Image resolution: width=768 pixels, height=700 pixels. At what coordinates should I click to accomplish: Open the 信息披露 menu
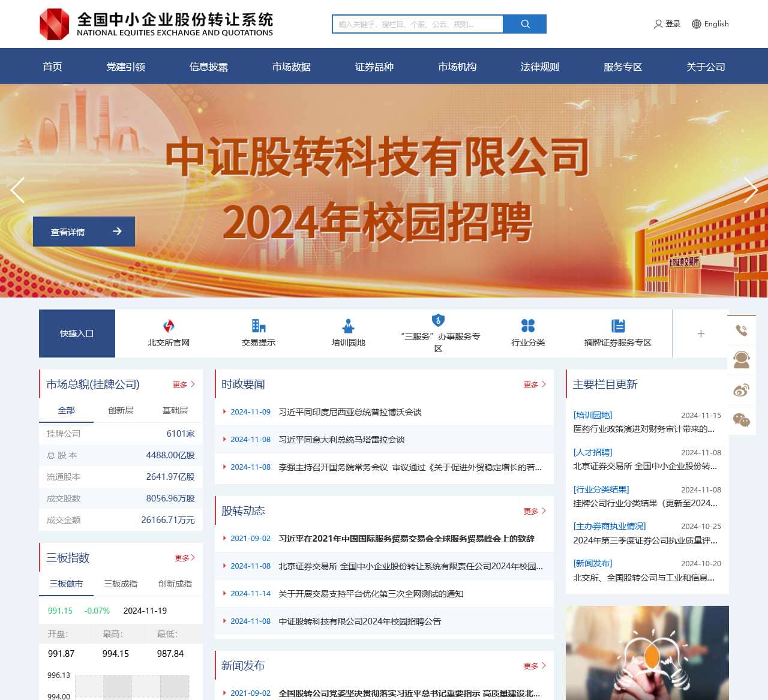tap(209, 67)
